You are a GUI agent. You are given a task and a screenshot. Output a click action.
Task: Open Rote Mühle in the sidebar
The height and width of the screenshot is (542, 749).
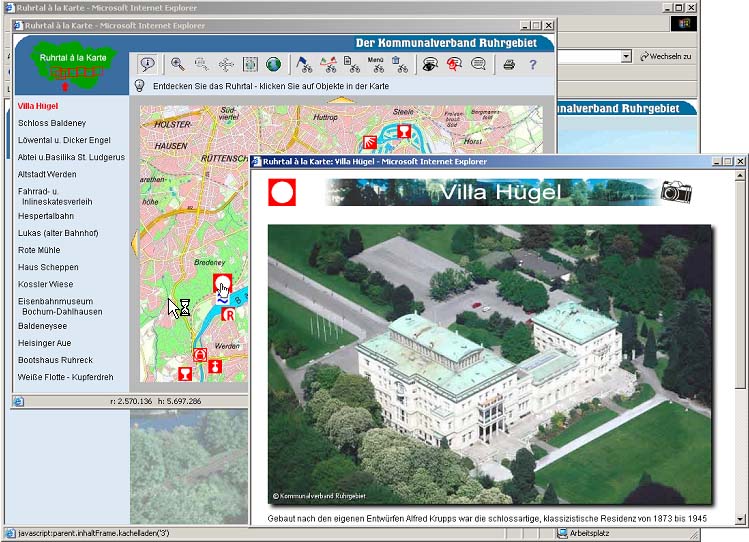pyautogui.click(x=39, y=250)
